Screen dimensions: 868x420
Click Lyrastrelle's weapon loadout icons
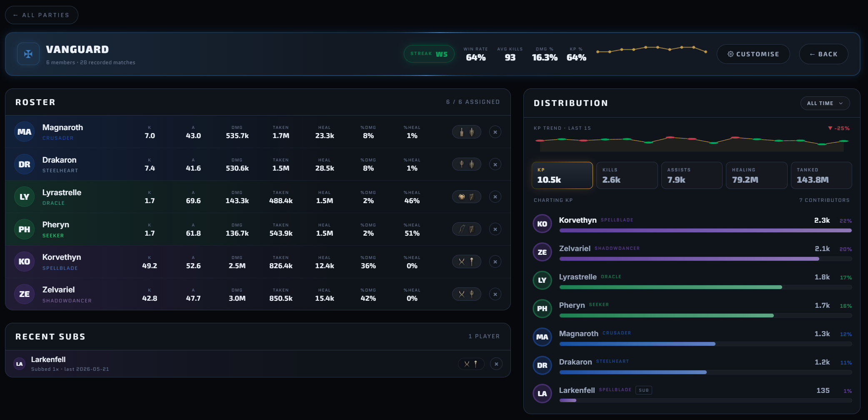pyautogui.click(x=467, y=197)
